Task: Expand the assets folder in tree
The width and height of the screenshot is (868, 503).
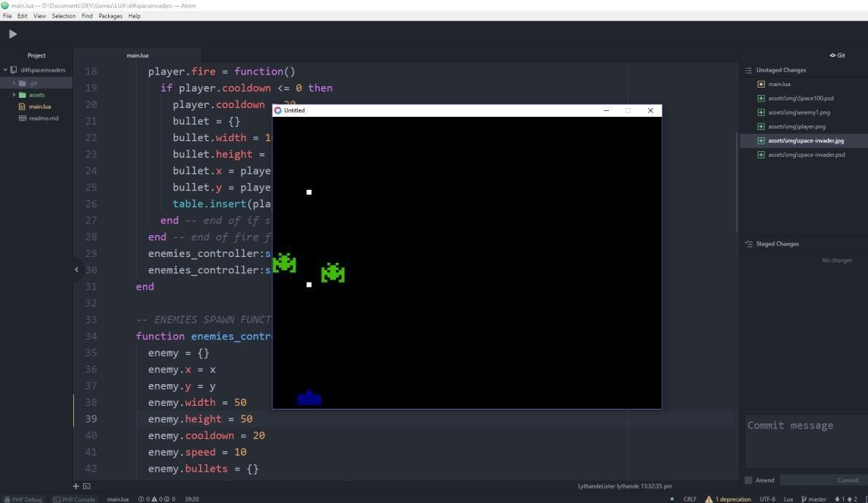Action: pos(14,95)
